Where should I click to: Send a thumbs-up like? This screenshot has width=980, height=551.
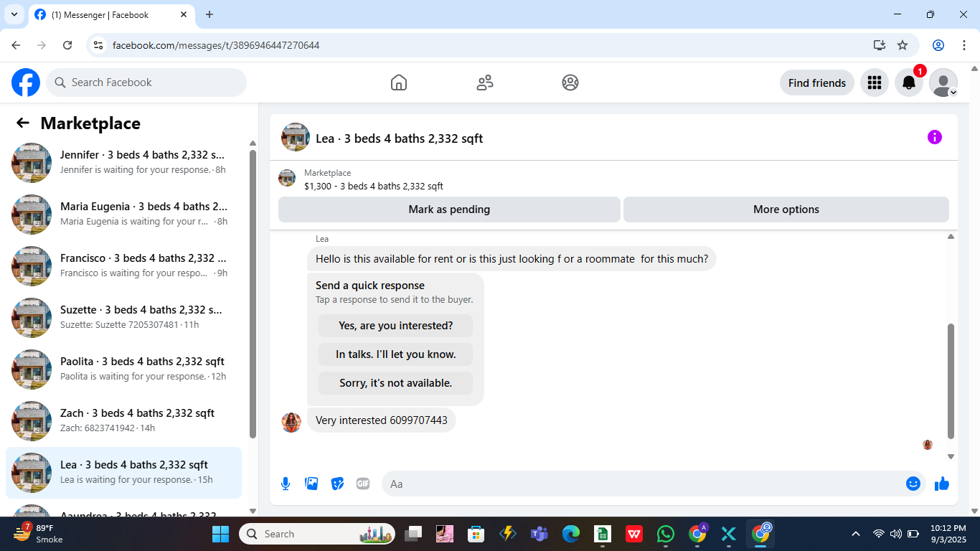pyautogui.click(x=942, y=484)
